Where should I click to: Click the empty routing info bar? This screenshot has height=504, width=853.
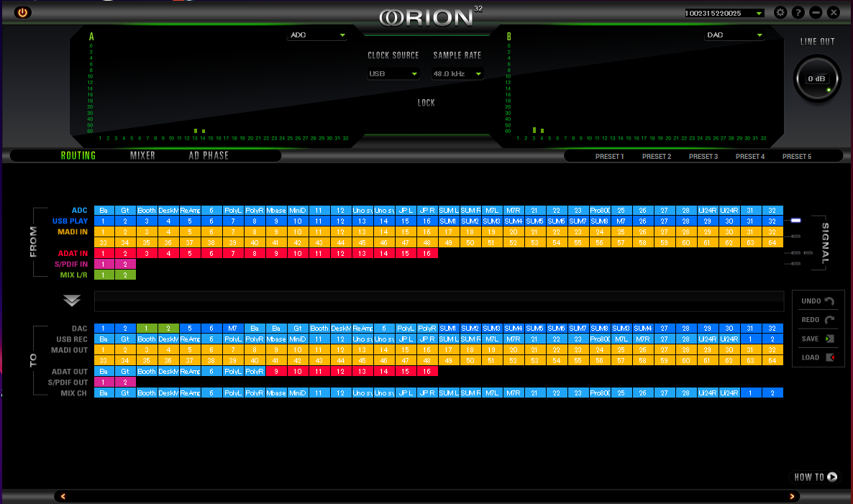pos(439,301)
